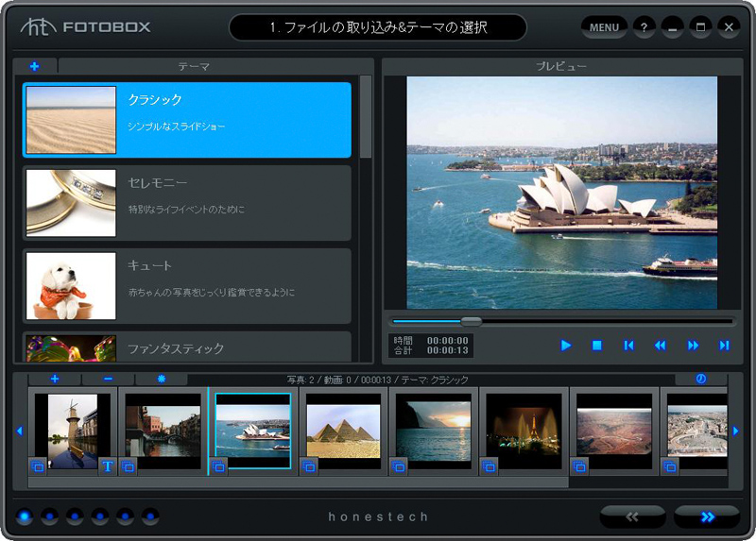The height and width of the screenshot is (541, 756).
Task: Click transition icon on city plaza thumbnail
Action: [670, 466]
